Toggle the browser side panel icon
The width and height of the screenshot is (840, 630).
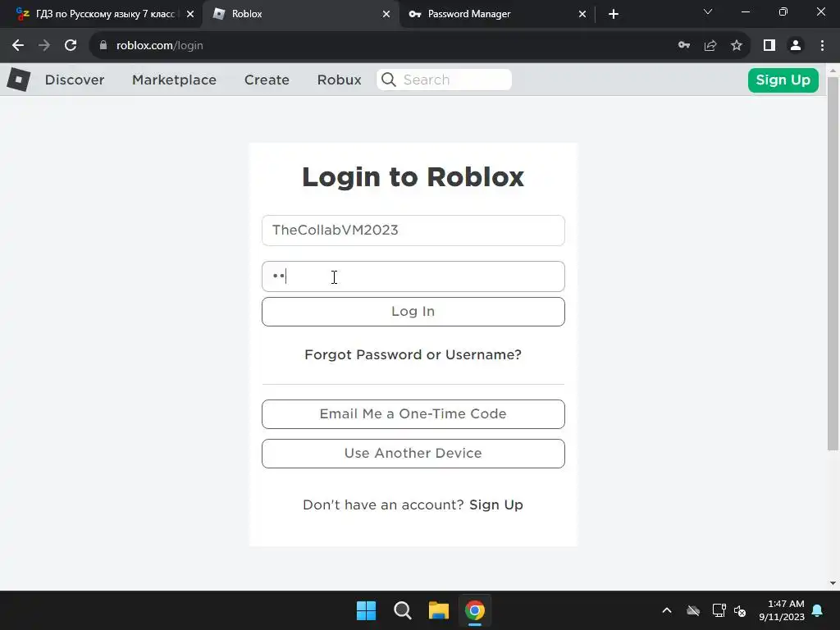(x=769, y=46)
